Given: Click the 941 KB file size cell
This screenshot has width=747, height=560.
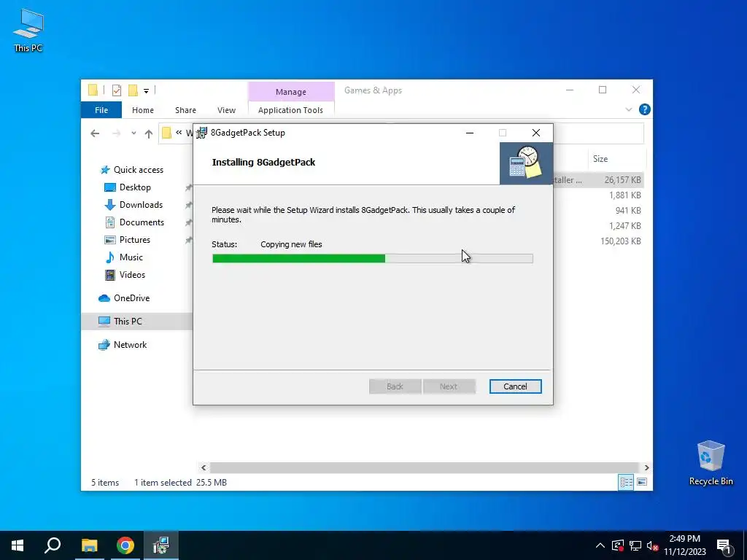Looking at the screenshot, I should point(628,211).
